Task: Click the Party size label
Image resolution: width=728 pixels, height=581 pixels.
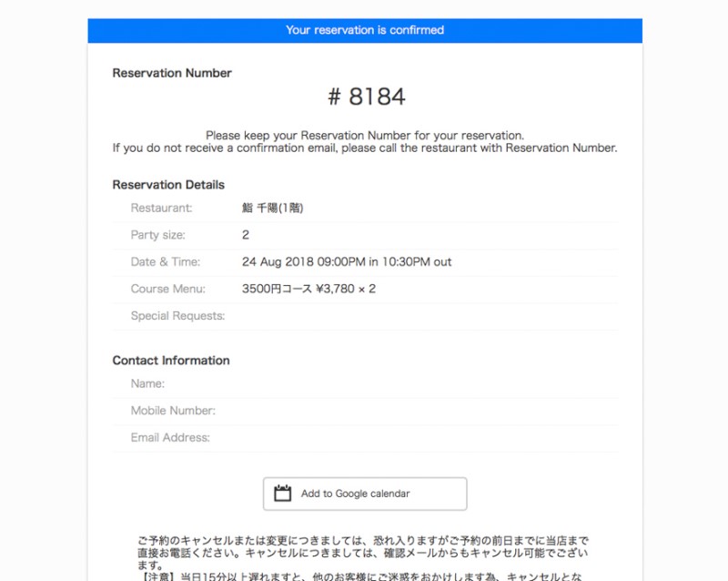Action: 157,235
